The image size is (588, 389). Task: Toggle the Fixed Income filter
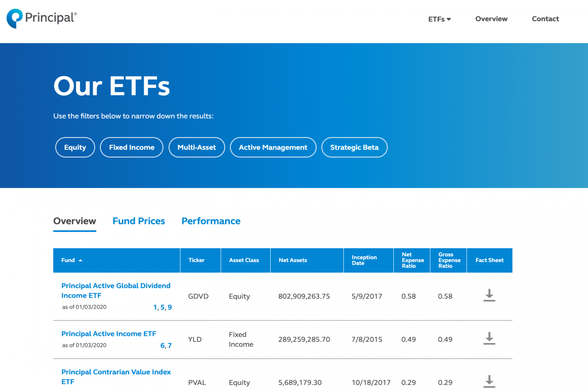click(x=132, y=147)
